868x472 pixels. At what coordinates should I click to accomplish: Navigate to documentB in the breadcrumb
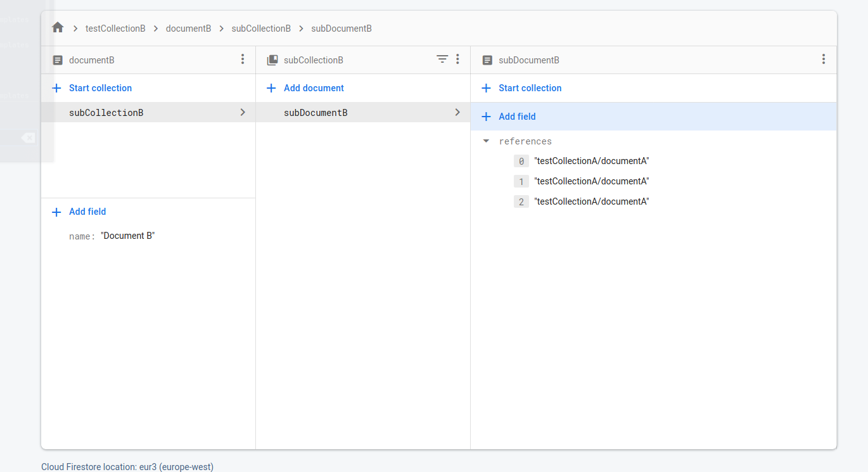189,29
